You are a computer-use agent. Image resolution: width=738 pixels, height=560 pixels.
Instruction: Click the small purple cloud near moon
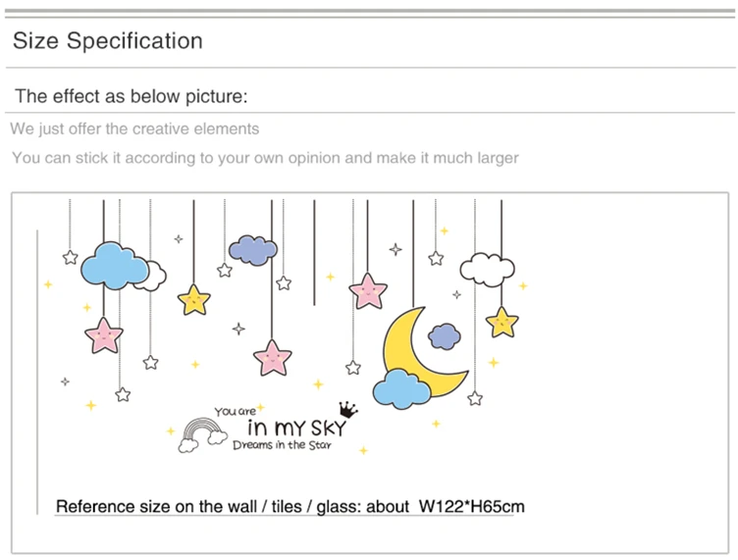(445, 336)
